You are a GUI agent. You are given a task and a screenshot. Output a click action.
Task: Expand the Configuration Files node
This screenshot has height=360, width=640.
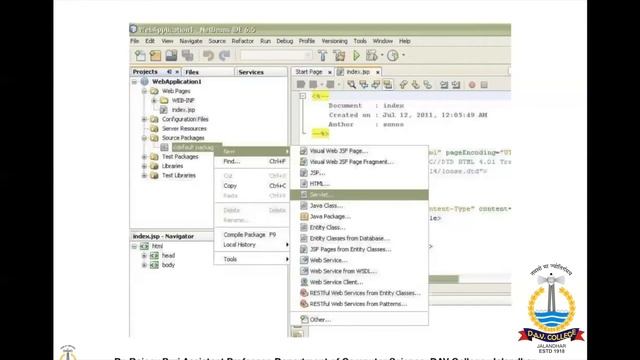pos(144,119)
